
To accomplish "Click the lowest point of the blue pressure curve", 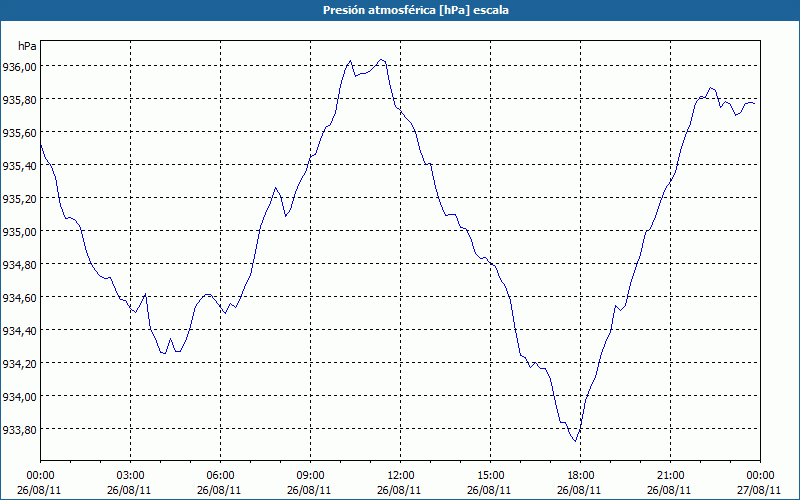I will (x=576, y=441).
